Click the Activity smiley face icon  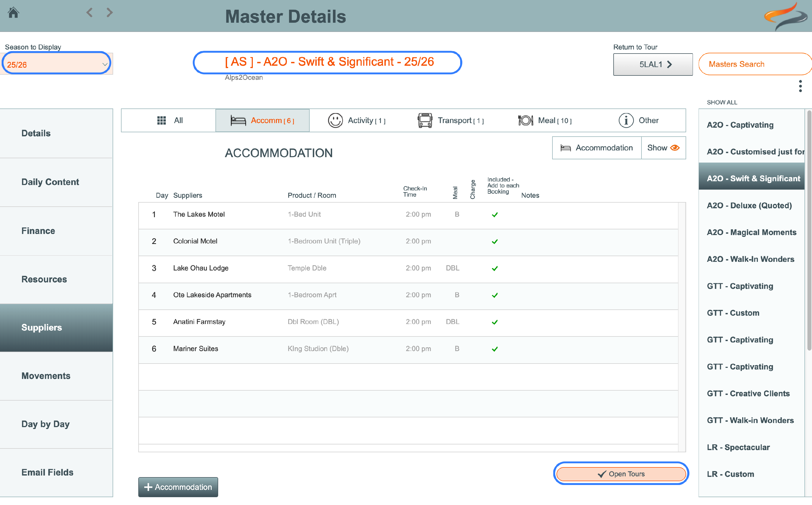click(335, 120)
